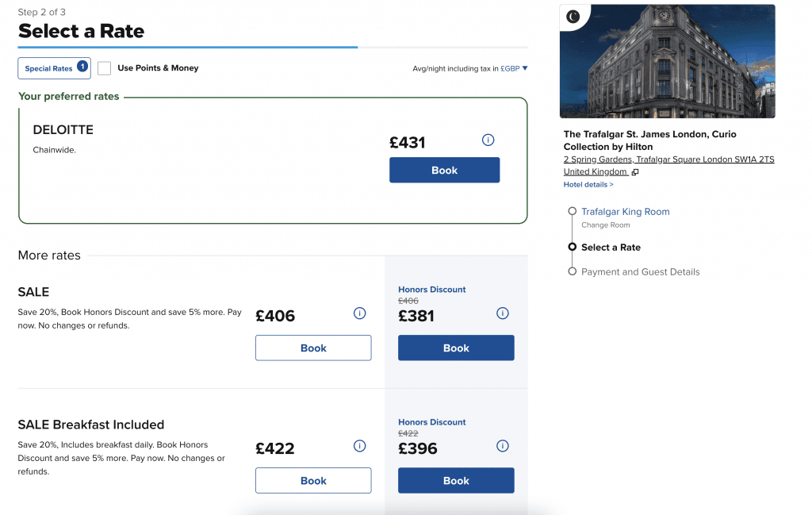Click The Trafalgar St. James hotel photo
Viewport: 812px width, 515px height.
667,61
